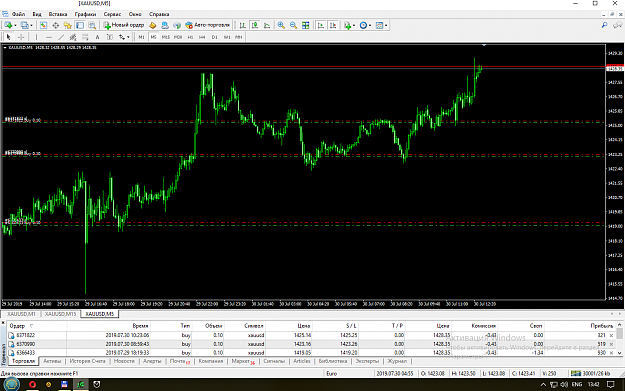Screen dimensions: 625x391
Task: Show the Data Window crosshair-target icon
Action: pyautogui.click(x=55, y=25)
